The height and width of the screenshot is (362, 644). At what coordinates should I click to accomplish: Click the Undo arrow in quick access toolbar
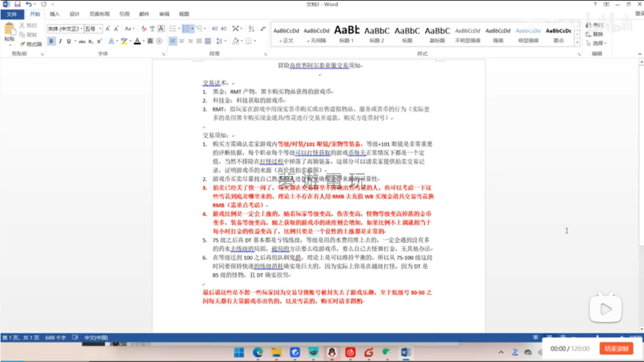[28, 4]
